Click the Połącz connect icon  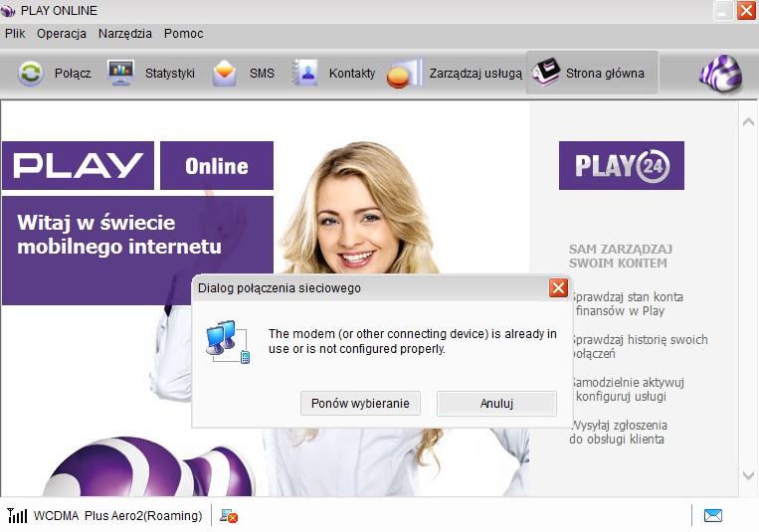pyautogui.click(x=31, y=74)
